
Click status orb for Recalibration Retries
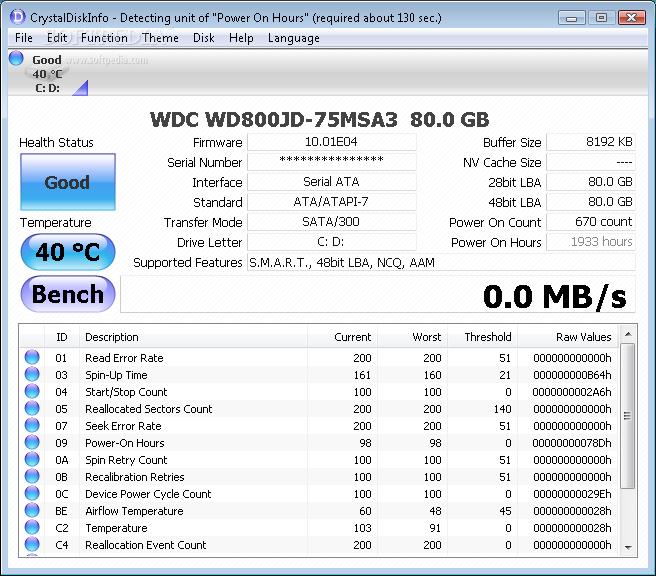[32, 476]
